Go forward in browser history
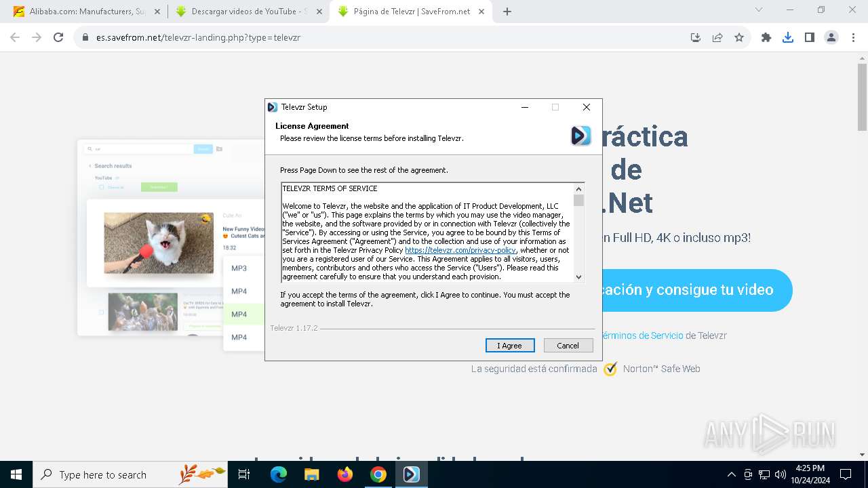Viewport: 868px width, 488px height. click(37, 37)
